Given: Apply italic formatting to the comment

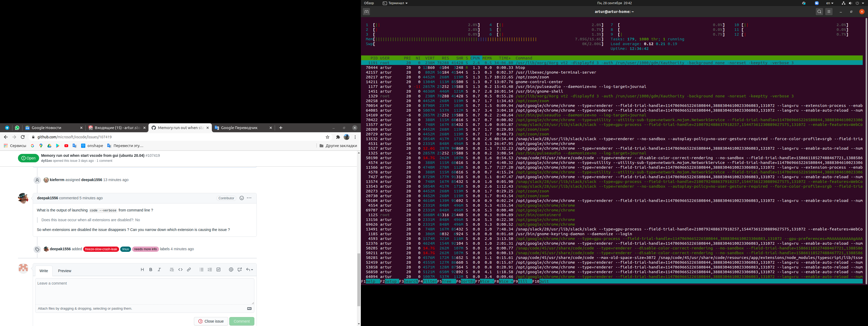Looking at the screenshot, I should 159,270.
